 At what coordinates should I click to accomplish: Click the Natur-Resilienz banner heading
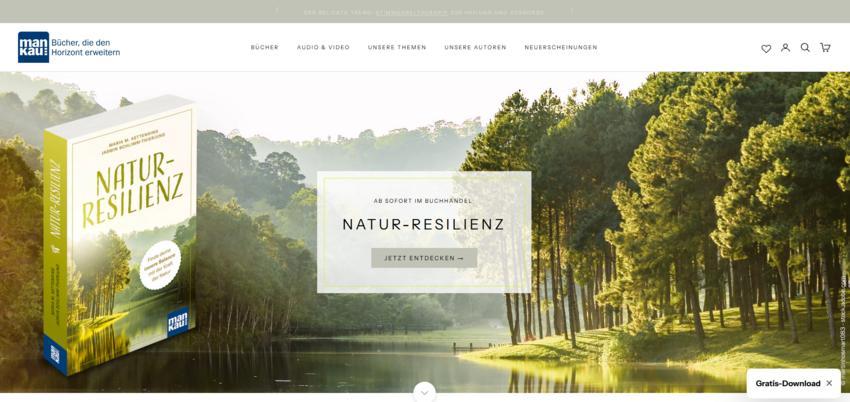coord(424,224)
